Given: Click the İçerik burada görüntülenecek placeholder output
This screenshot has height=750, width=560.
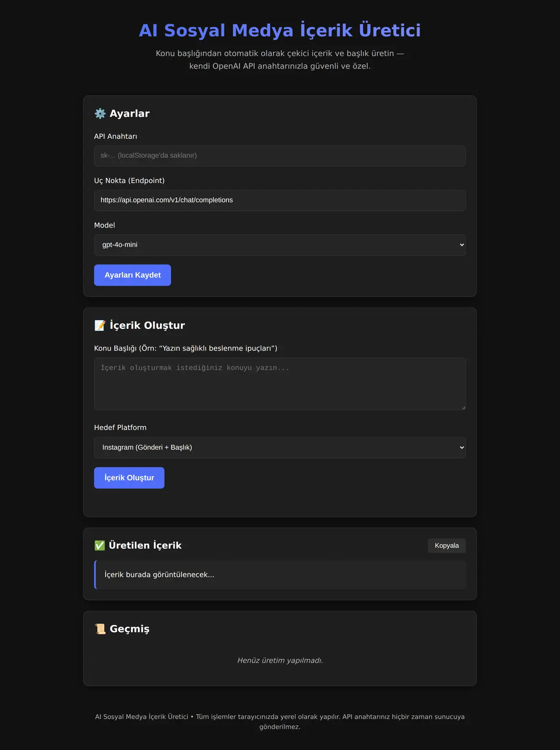Looking at the screenshot, I should [280, 574].
